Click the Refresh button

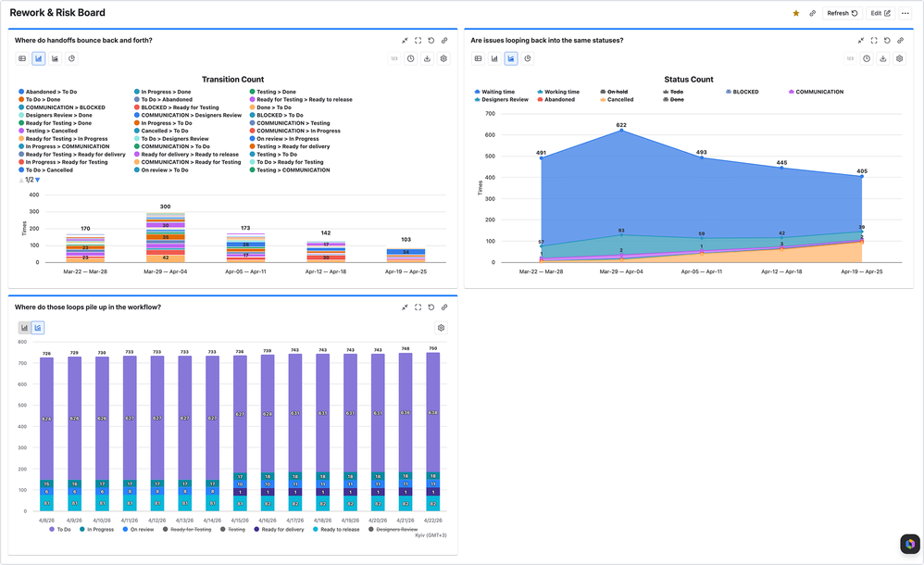842,14
